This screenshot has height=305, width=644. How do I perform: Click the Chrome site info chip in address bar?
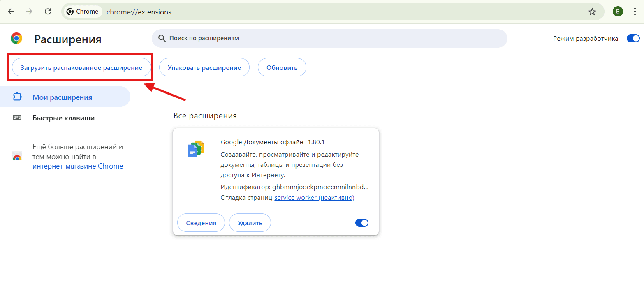83,12
